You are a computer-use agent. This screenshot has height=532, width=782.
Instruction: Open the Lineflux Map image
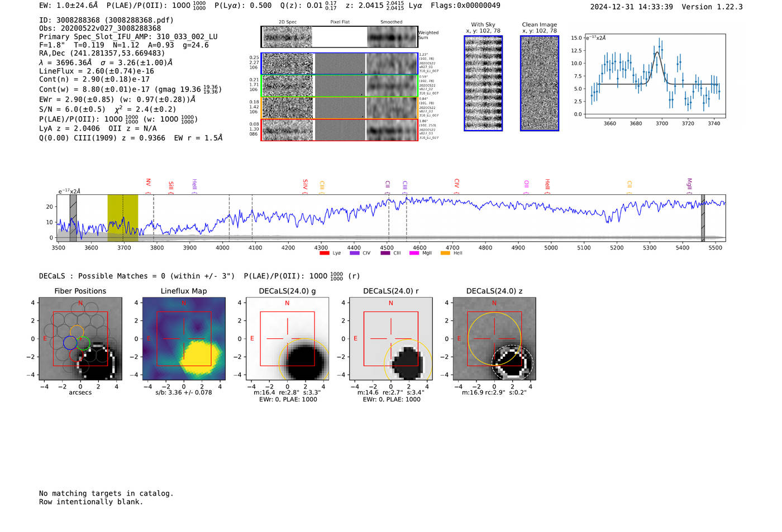(184, 339)
